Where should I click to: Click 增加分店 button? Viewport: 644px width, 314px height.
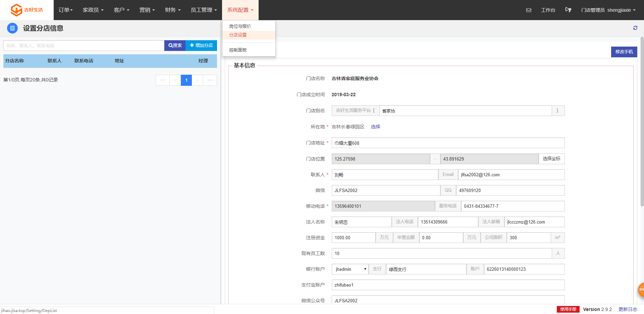pyautogui.click(x=201, y=46)
